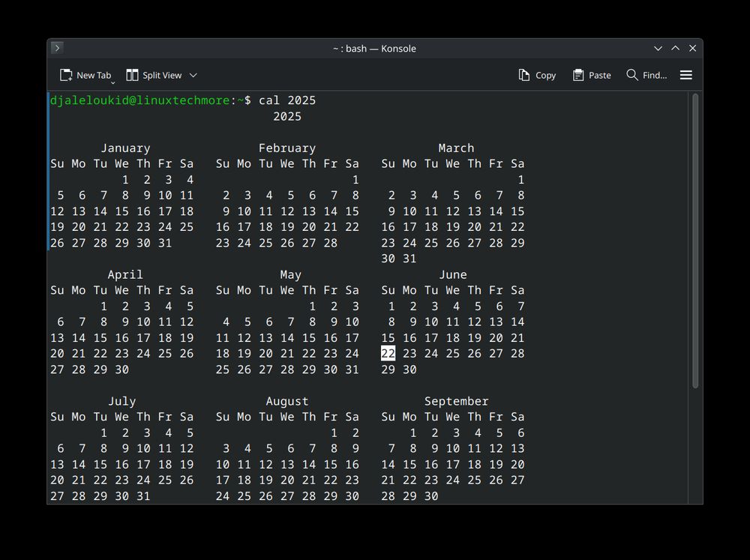Expand the Split View dropdown chevron
The width and height of the screenshot is (750, 560).
coord(193,76)
